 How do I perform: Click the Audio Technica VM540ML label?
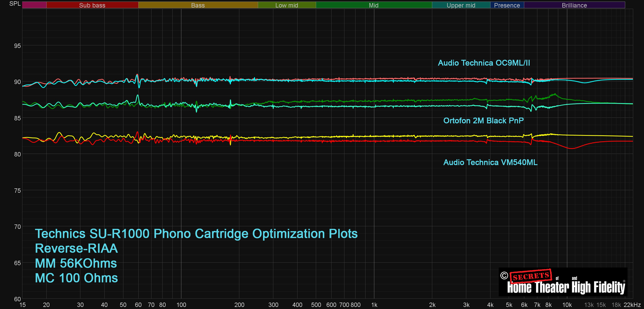tap(490, 162)
